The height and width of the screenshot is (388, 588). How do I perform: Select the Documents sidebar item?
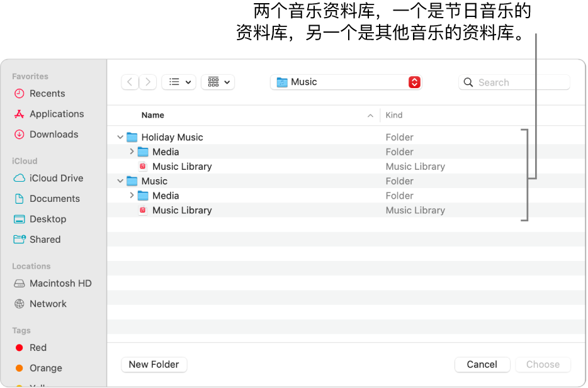click(55, 198)
